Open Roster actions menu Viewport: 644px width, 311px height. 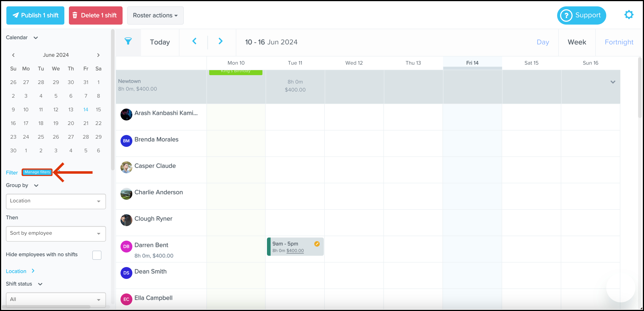[x=155, y=15]
